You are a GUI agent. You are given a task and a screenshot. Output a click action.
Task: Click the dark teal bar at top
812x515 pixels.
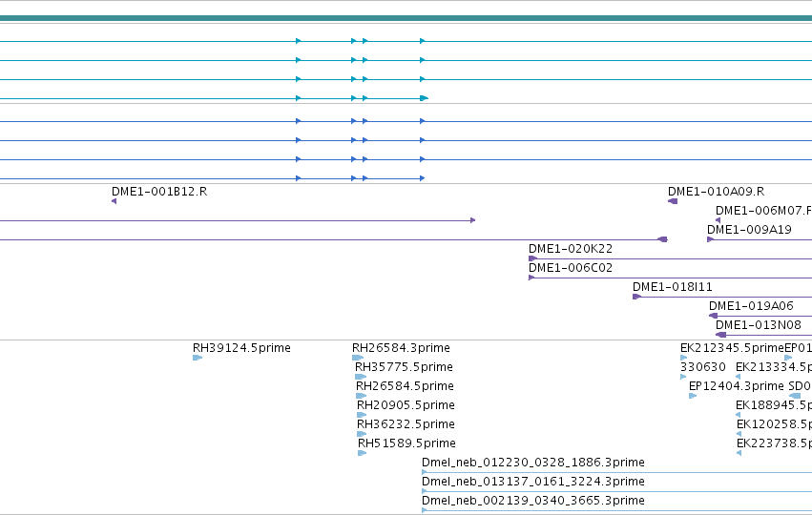point(406,19)
